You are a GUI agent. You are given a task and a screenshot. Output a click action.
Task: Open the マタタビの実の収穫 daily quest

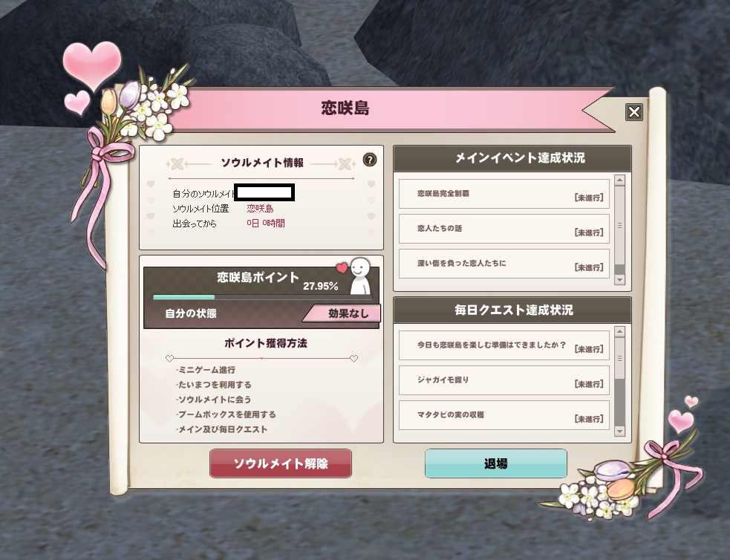(504, 414)
